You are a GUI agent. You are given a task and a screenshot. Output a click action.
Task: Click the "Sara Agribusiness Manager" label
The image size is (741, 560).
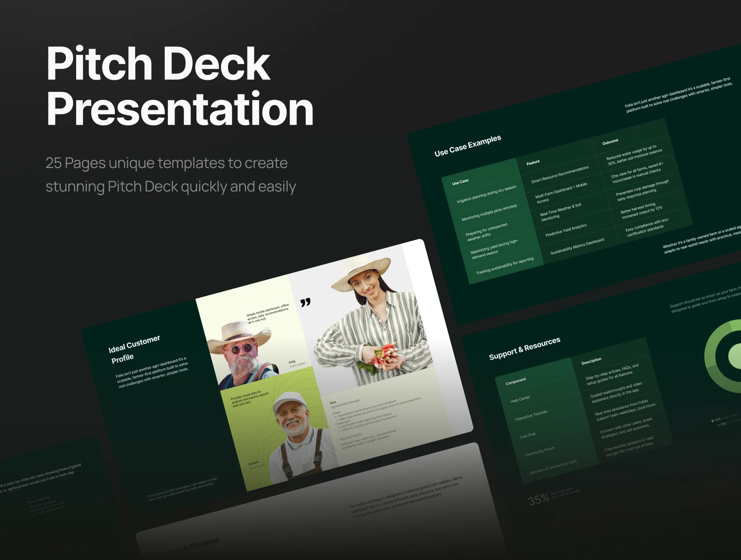345,404
